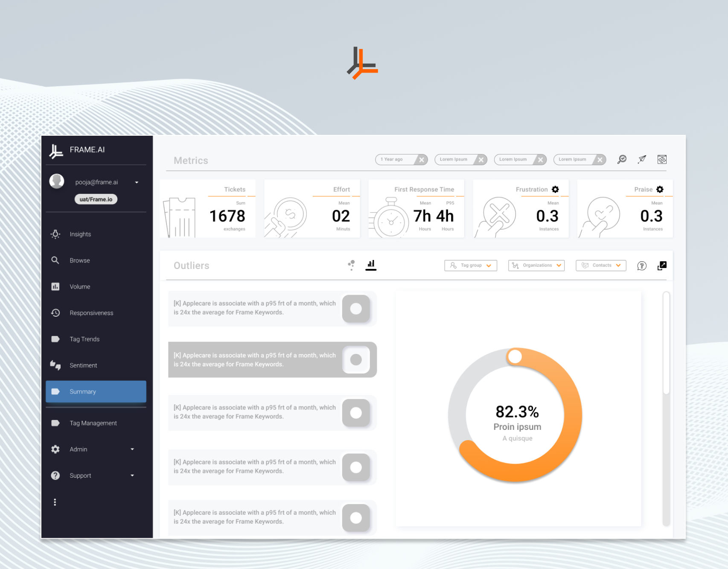This screenshot has width=728, height=569.
Task: Open the Tickets metric card
Action: point(208,208)
